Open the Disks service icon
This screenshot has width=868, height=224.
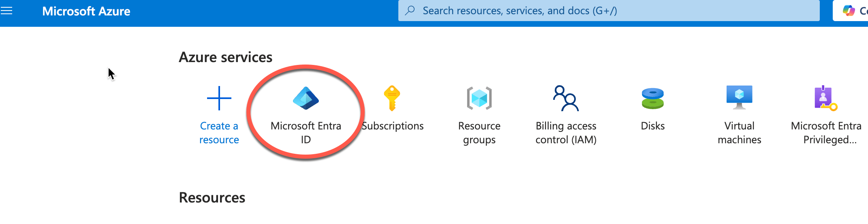pos(653,99)
